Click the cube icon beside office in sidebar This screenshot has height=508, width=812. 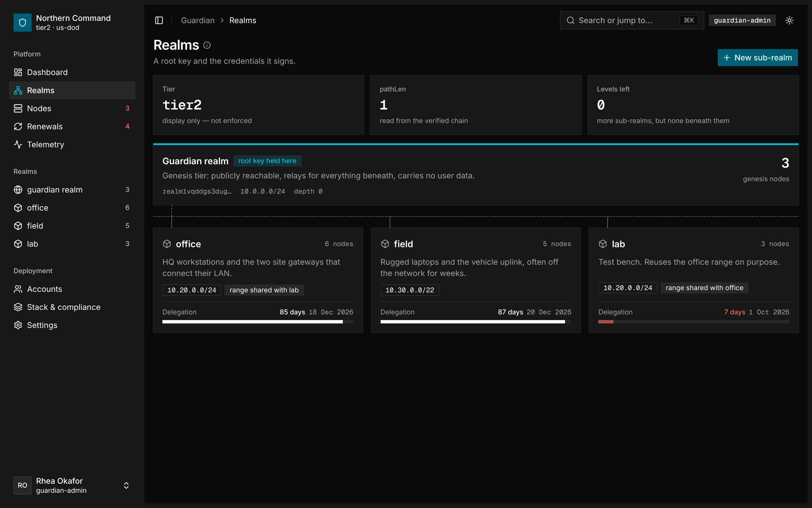pyautogui.click(x=18, y=208)
